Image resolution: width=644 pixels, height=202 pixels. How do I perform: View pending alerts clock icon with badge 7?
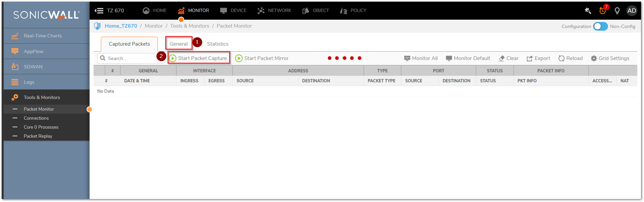point(603,10)
